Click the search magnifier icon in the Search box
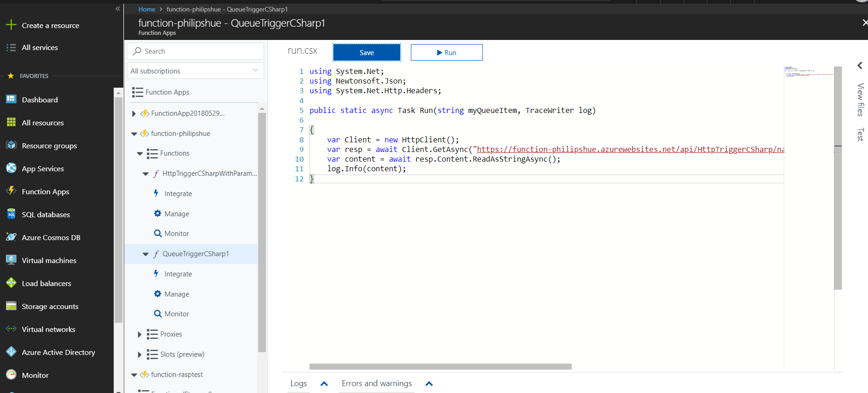This screenshot has height=393, width=868. pos(137,51)
